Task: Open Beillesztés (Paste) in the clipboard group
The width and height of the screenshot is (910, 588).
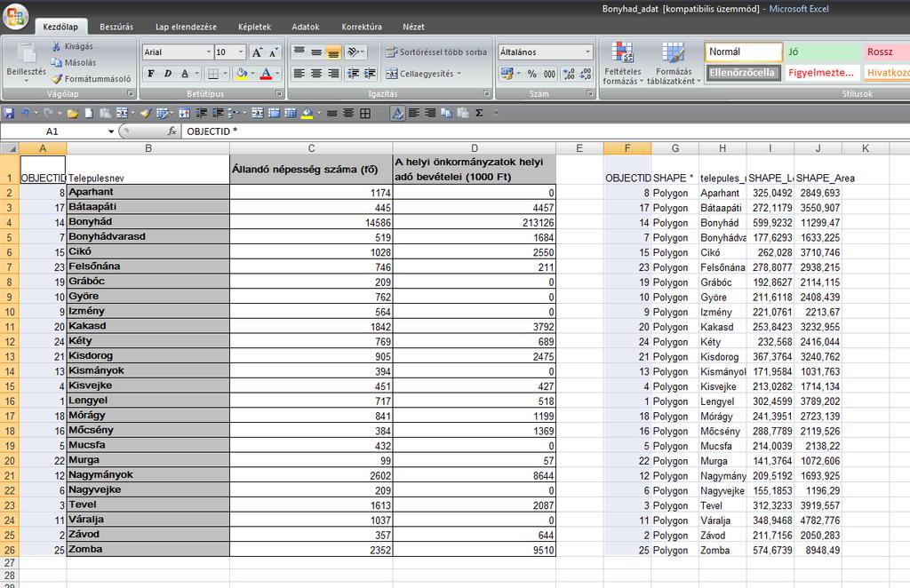Action: [x=26, y=62]
